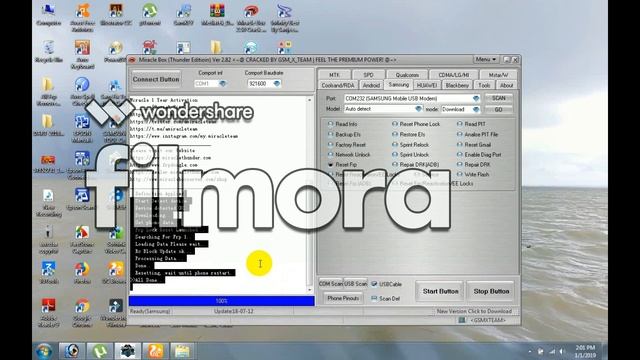The width and height of the screenshot is (640, 360).
Task: Select Reset Gmail option
Action: 473,144
